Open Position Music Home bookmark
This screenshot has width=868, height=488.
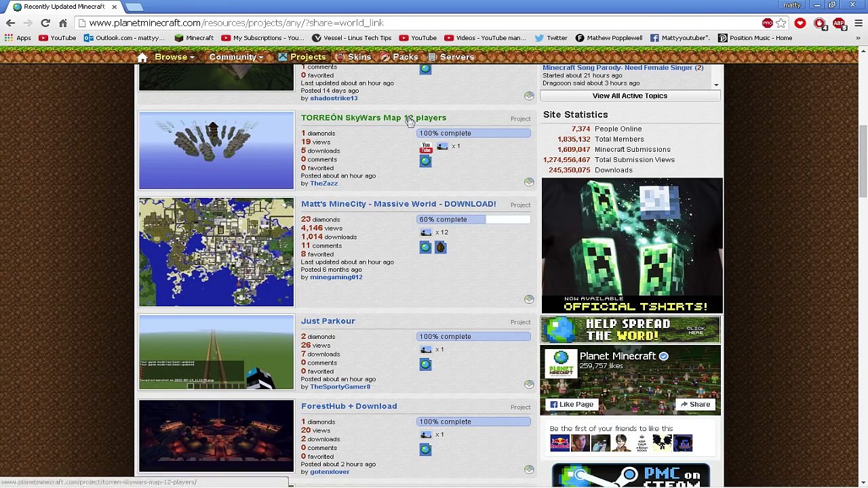pyautogui.click(x=755, y=38)
